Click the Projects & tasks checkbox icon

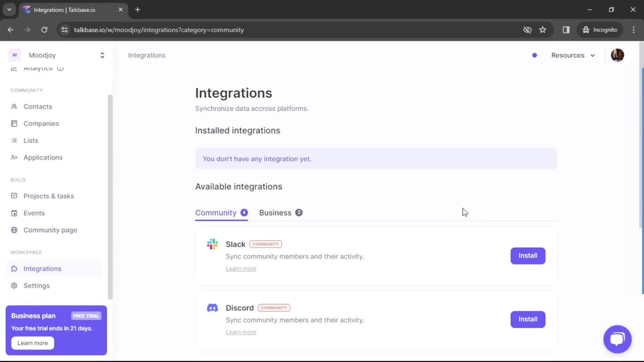pos(14,196)
